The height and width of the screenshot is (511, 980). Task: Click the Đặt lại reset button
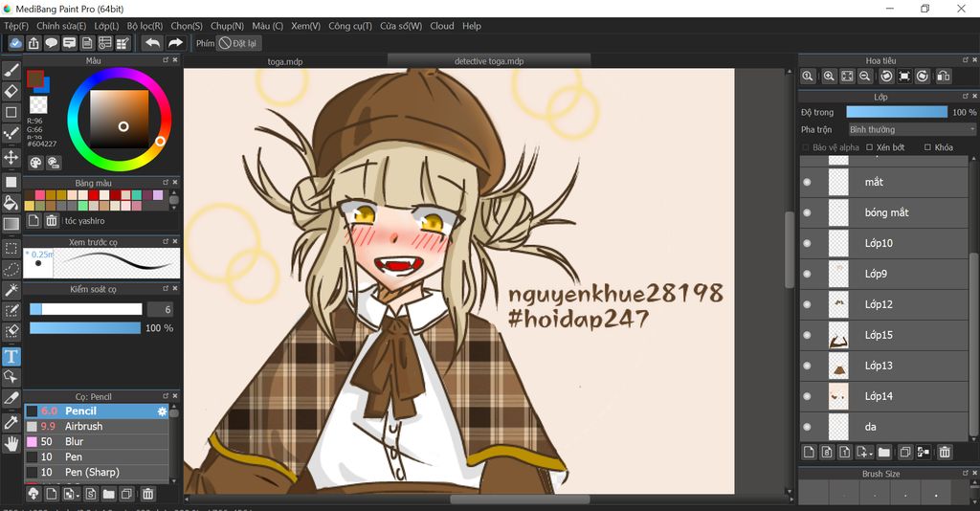(238, 43)
